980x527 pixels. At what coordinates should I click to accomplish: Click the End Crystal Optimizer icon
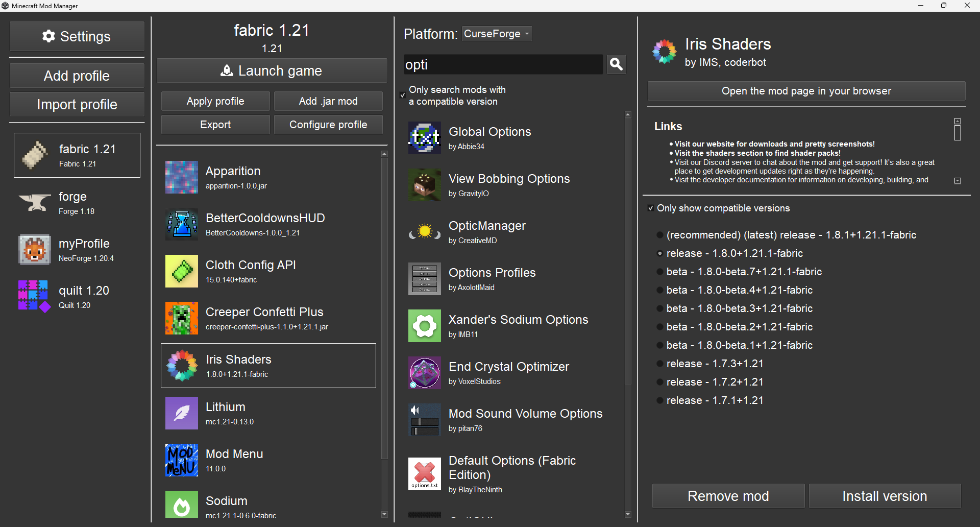[424, 373]
